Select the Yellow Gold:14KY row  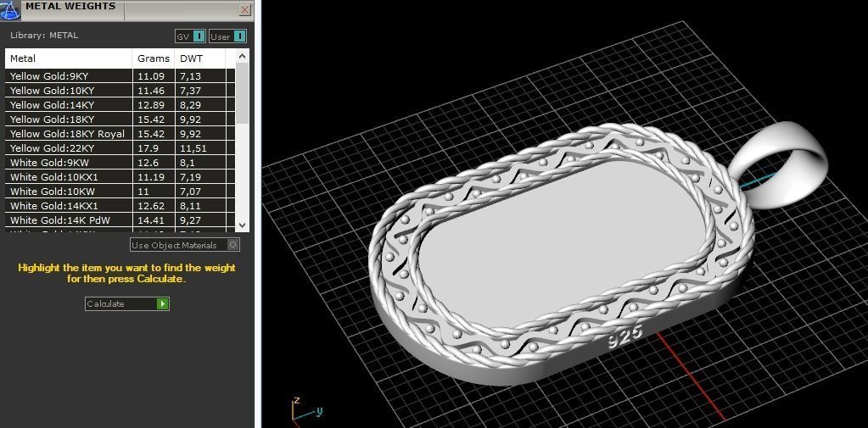pyautogui.click(x=120, y=105)
